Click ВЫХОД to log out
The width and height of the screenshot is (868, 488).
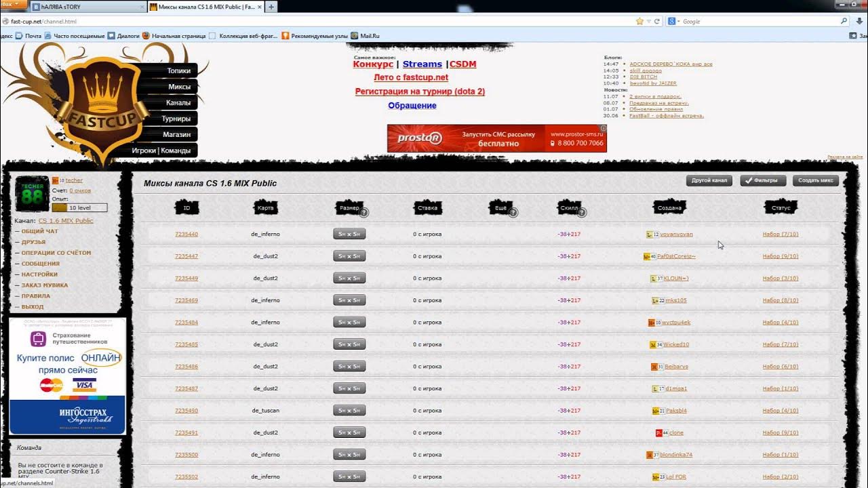[32, 307]
